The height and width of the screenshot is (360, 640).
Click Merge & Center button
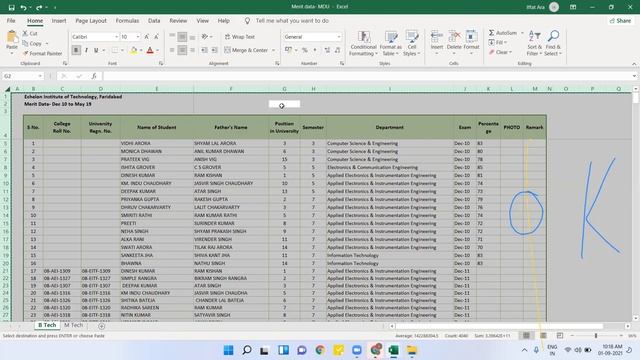pos(246,50)
